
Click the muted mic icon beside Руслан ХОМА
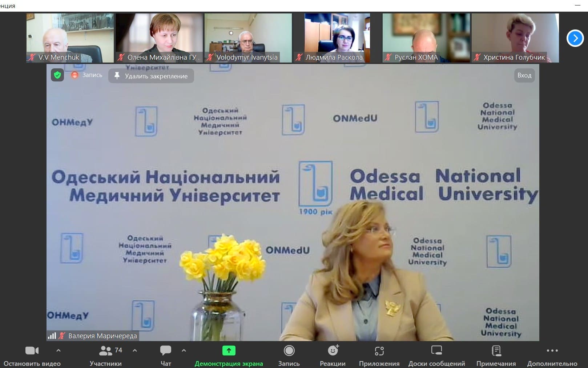[388, 57]
